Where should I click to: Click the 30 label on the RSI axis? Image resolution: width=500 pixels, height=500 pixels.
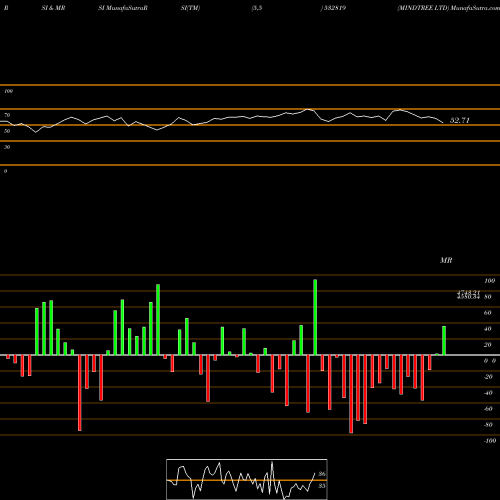[7, 147]
